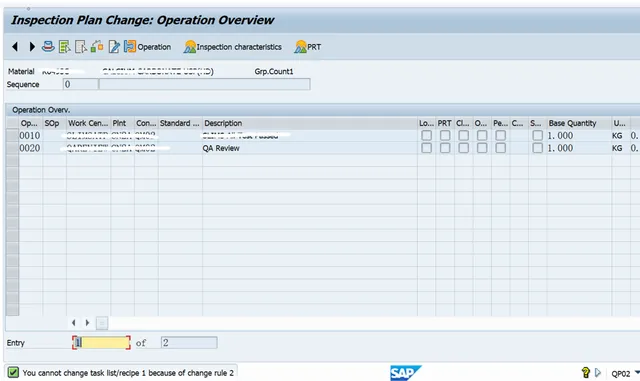Tick the PRT checkbox for operation 0010
The width and height of the screenshot is (640, 381).
pyautogui.click(x=445, y=135)
